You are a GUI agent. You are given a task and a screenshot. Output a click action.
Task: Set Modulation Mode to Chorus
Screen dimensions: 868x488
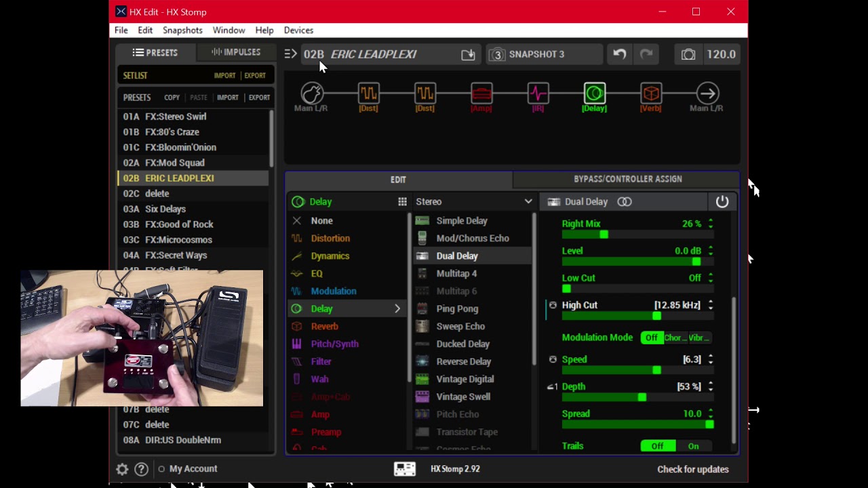click(x=675, y=338)
